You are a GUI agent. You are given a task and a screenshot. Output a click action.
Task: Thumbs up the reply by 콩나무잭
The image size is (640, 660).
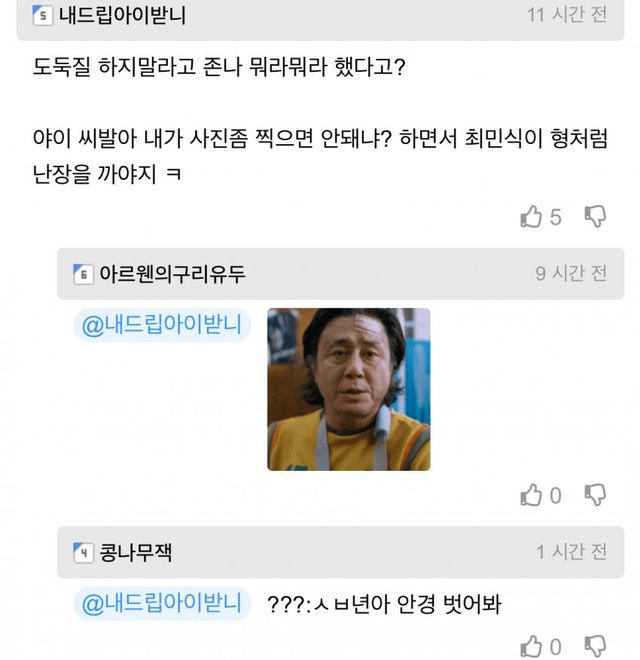[531, 646]
